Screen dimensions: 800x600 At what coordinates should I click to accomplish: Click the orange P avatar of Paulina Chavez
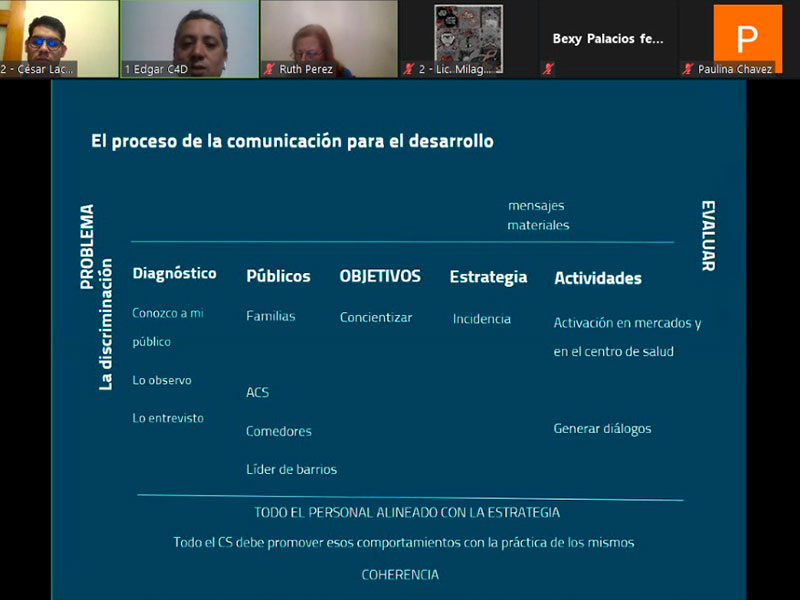tap(747, 37)
